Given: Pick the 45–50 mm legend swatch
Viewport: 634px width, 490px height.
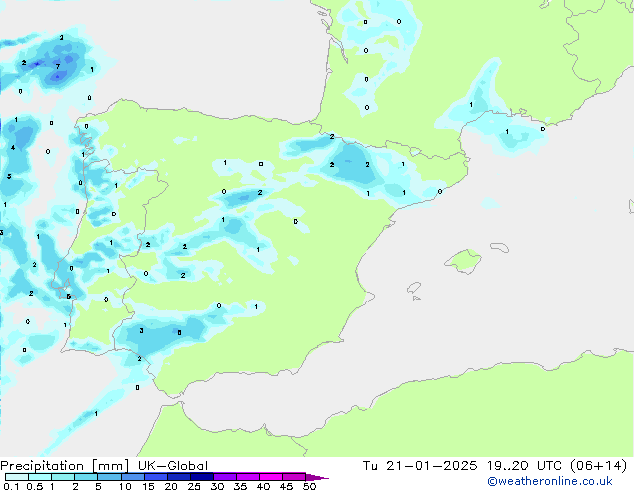Looking at the screenshot, I should click(x=294, y=477).
